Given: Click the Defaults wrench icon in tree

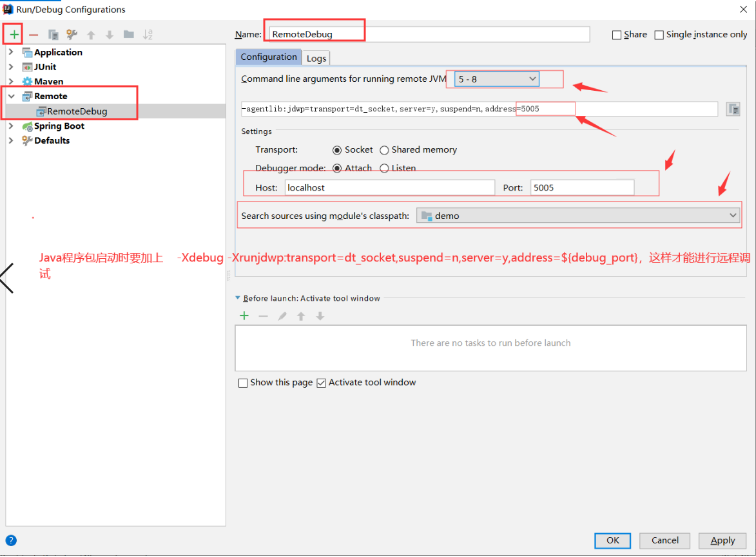Looking at the screenshot, I should click(x=27, y=140).
